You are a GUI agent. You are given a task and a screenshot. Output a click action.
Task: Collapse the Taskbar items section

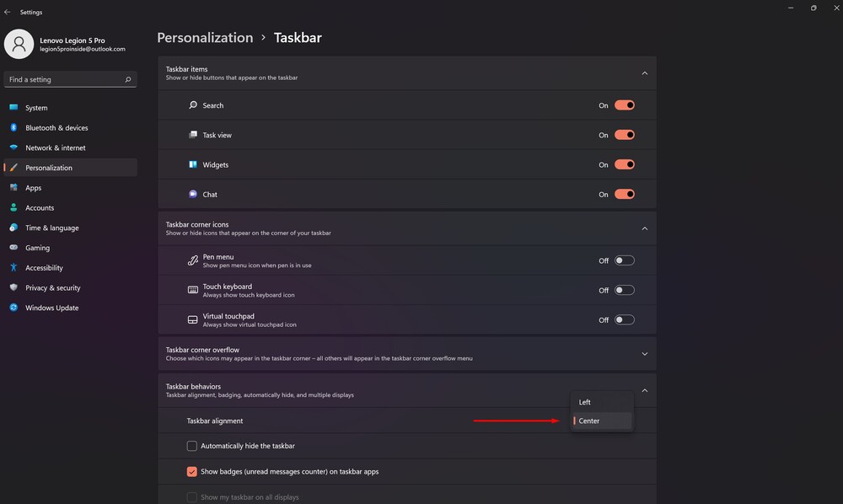click(x=645, y=73)
